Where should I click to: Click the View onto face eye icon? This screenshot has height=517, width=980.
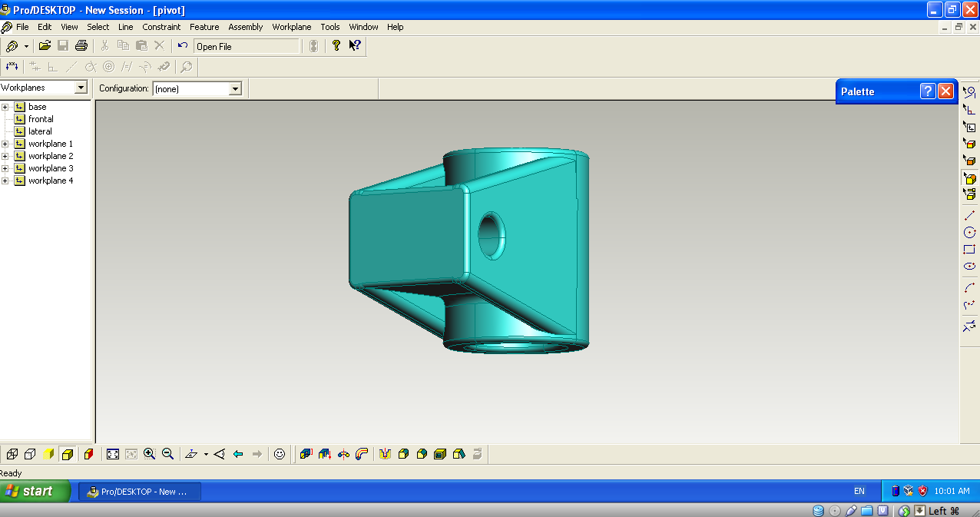tap(220, 454)
